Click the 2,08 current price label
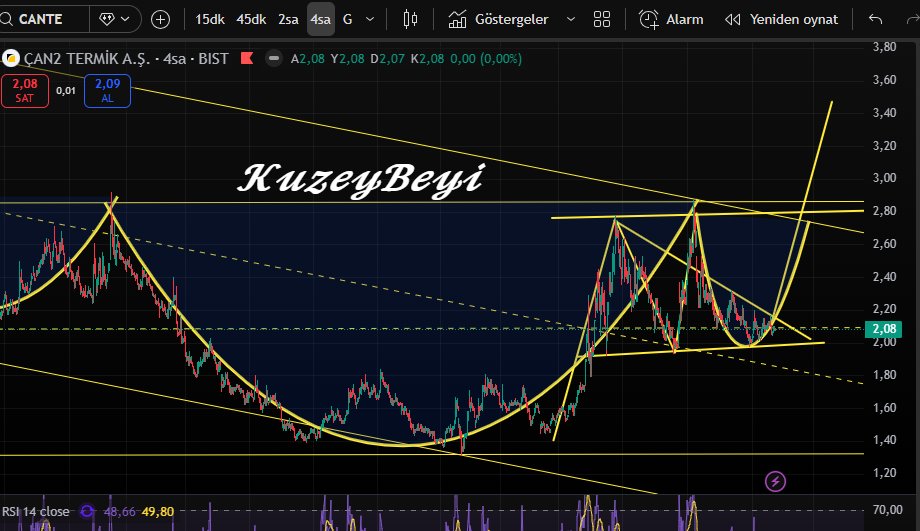Screen dimensions: 920x531 pyautogui.click(x=884, y=329)
